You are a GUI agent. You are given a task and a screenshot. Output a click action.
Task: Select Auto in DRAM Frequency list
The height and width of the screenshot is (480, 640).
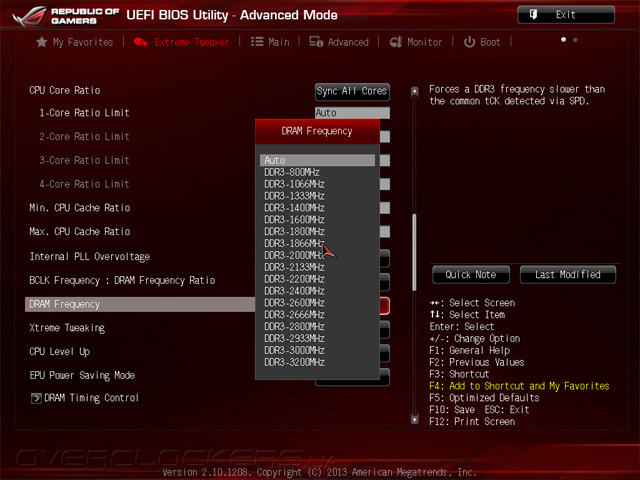[x=317, y=160]
